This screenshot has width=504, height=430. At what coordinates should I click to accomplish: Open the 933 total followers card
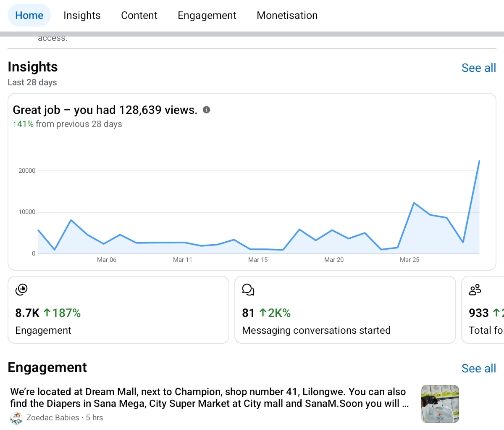coord(484,310)
